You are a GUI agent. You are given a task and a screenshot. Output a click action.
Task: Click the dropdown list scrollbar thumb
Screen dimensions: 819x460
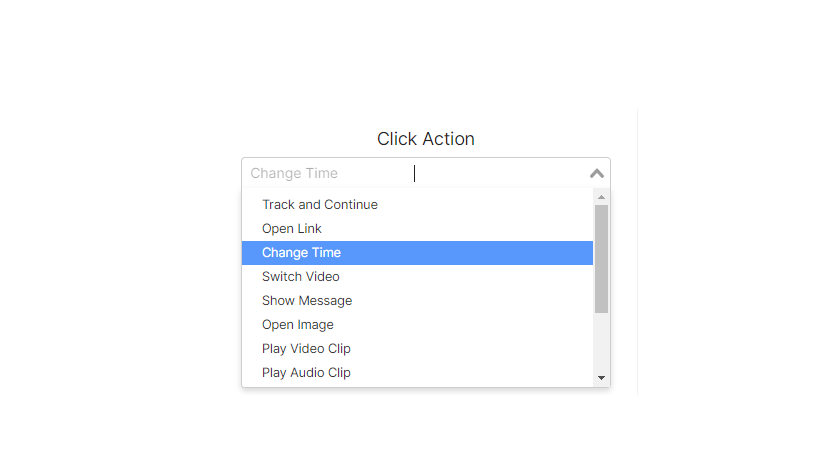pyautogui.click(x=601, y=258)
